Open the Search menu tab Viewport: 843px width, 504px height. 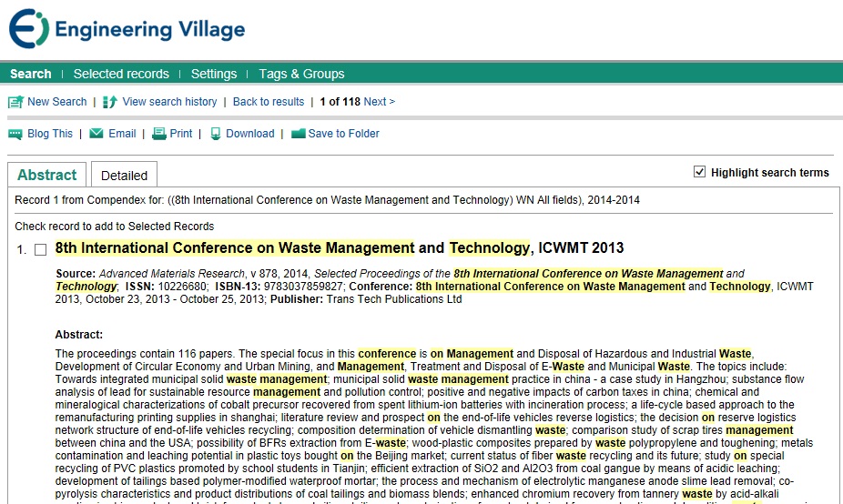(31, 74)
